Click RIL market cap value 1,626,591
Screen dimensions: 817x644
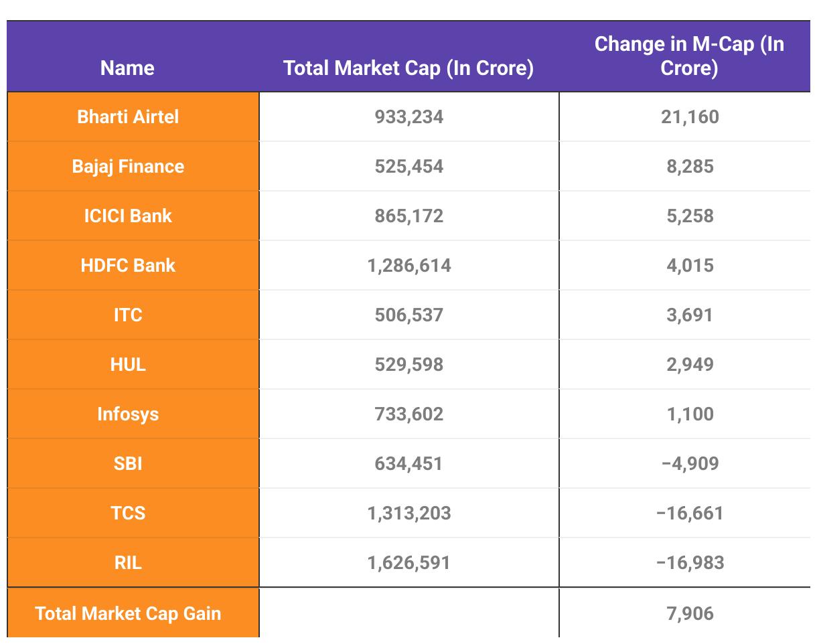coord(409,562)
